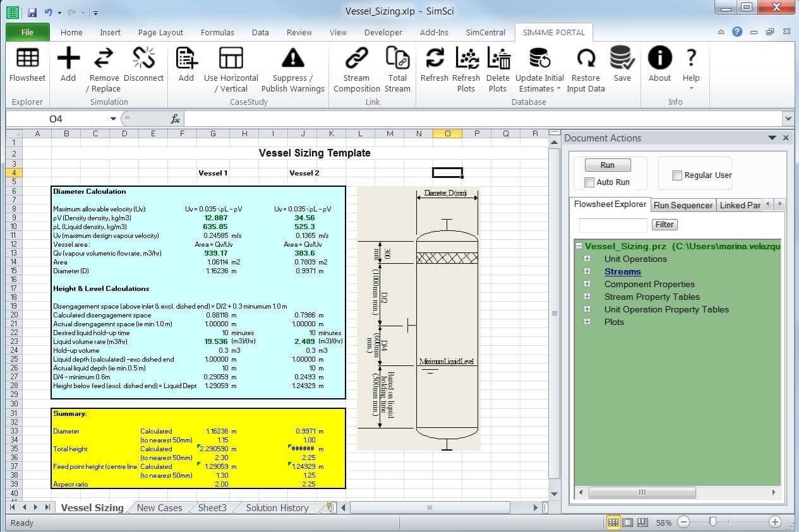Click the Flowsheet Explorer filter text field

(613, 225)
